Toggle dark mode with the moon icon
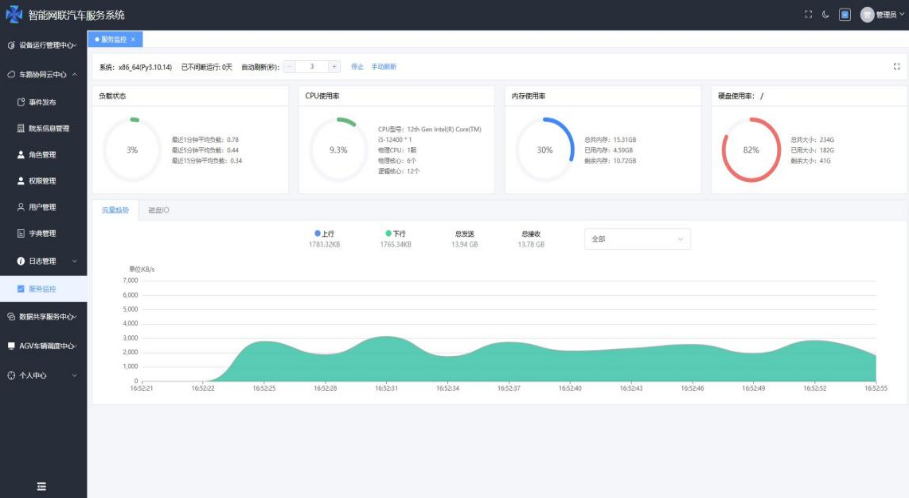This screenshot has height=498, width=909. pyautogui.click(x=825, y=15)
